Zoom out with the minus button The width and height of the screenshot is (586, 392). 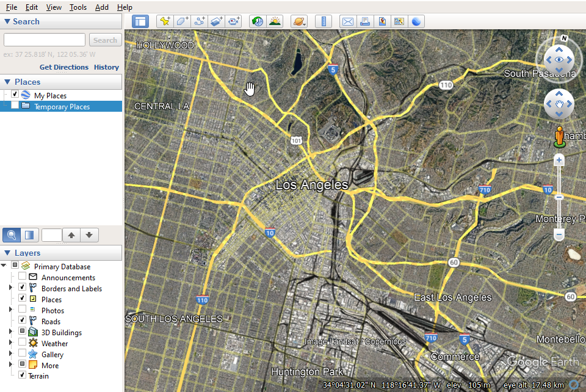[x=559, y=235]
